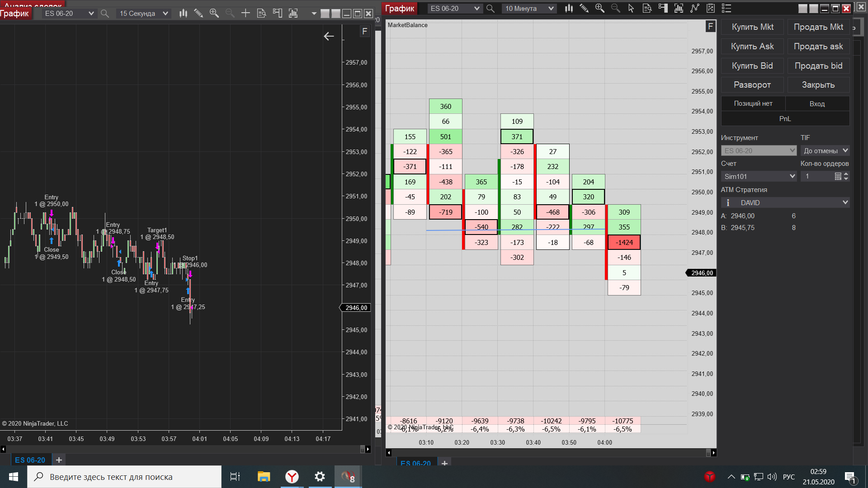This screenshot has width=868, height=488.
Task: Click Купить Mkt button
Action: 753,27
